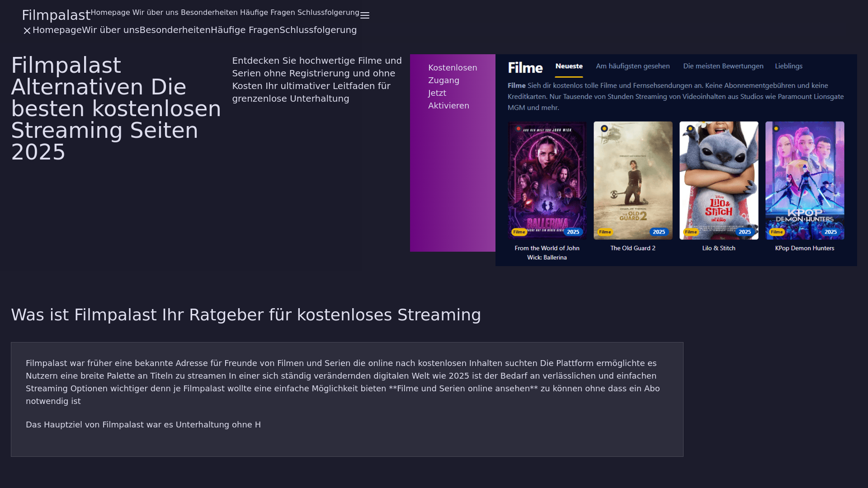Viewport: 868px width, 488px height.
Task: Switch to the Neueste tab
Action: click(569, 66)
